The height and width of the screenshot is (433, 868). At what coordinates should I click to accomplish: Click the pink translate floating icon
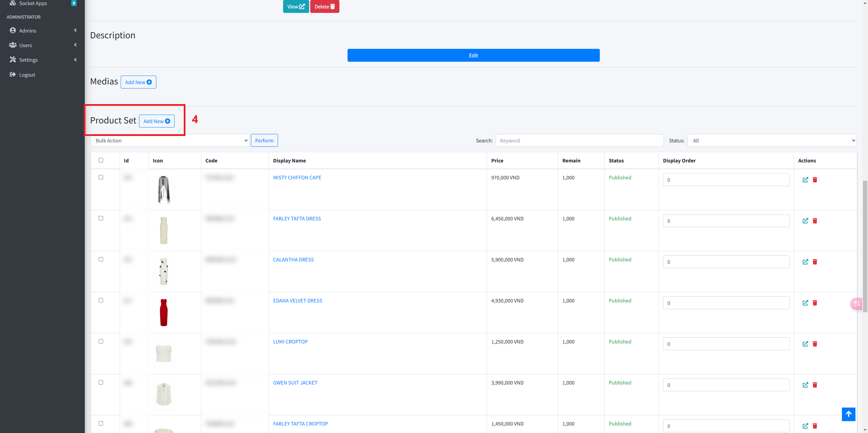point(856,303)
